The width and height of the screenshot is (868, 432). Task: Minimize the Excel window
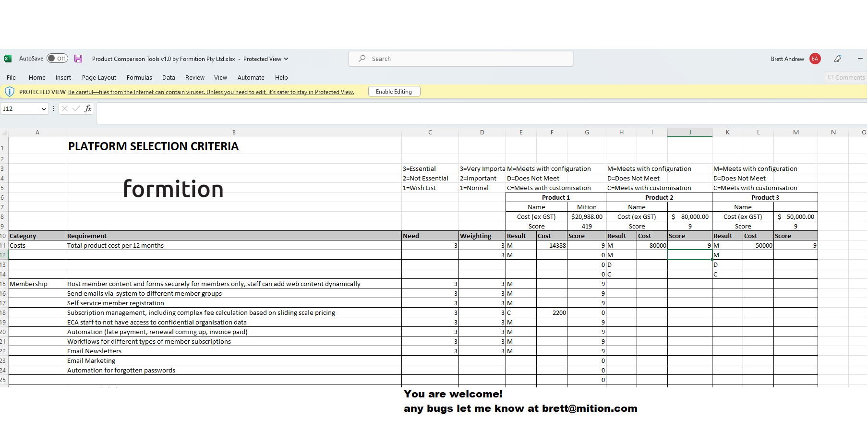[860, 59]
